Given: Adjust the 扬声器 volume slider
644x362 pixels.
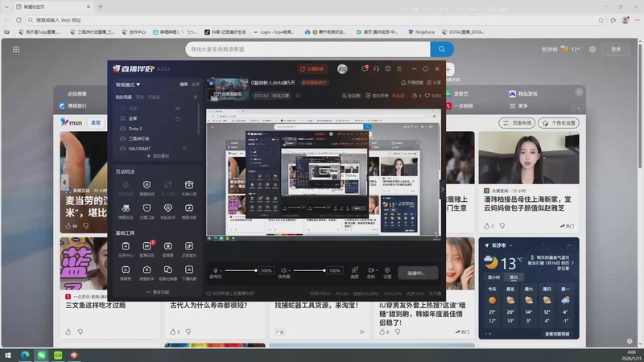Looking at the screenshot, I should click(x=309, y=270).
